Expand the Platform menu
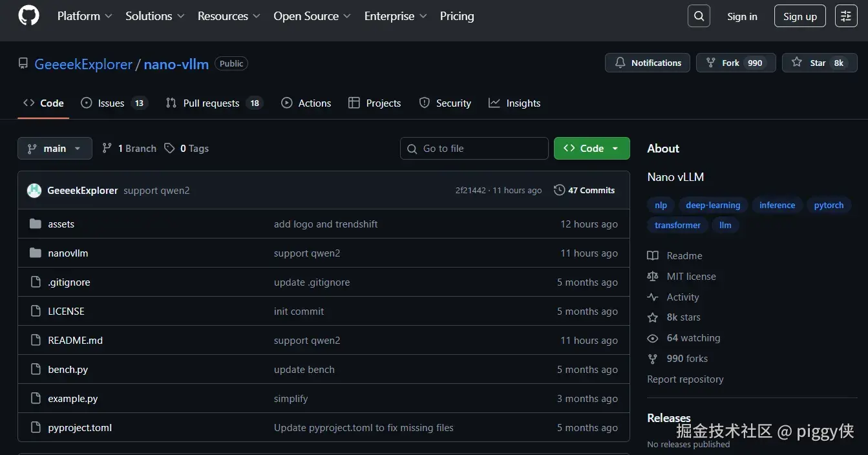 click(85, 16)
